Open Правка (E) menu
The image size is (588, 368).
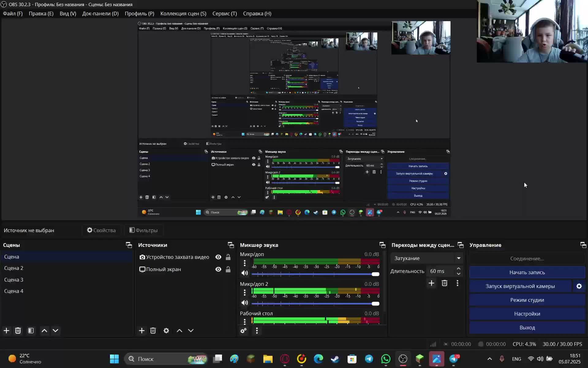(x=41, y=13)
